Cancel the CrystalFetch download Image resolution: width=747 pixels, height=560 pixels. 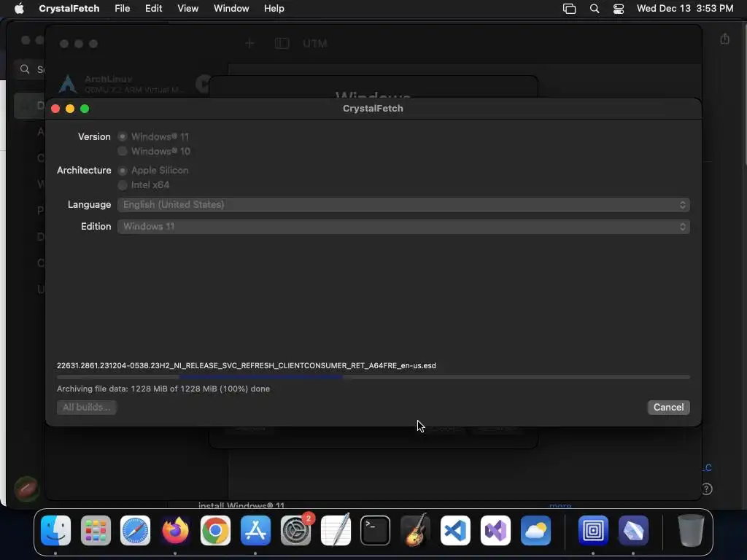coord(668,407)
